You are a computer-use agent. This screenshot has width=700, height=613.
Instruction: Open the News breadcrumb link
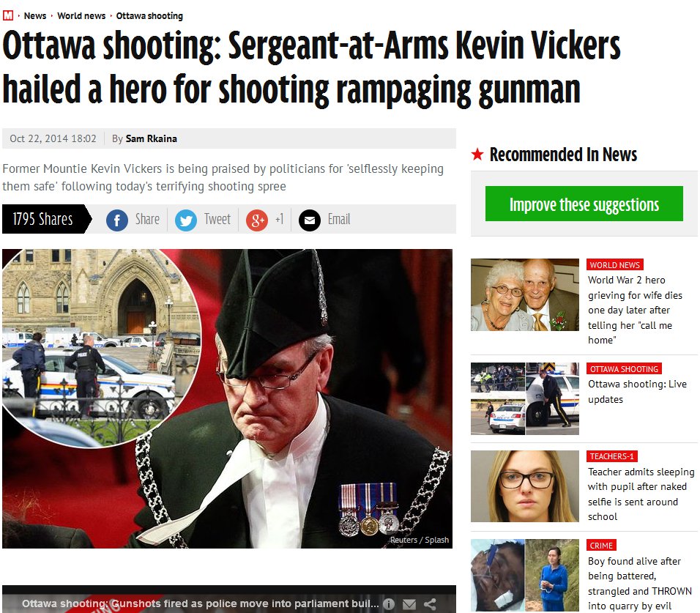click(x=35, y=15)
